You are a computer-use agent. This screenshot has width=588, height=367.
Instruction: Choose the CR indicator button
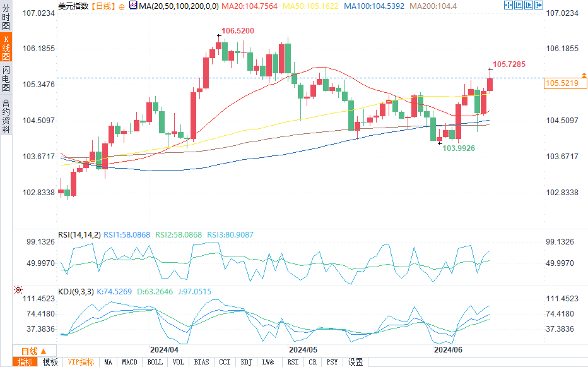coord(313,362)
